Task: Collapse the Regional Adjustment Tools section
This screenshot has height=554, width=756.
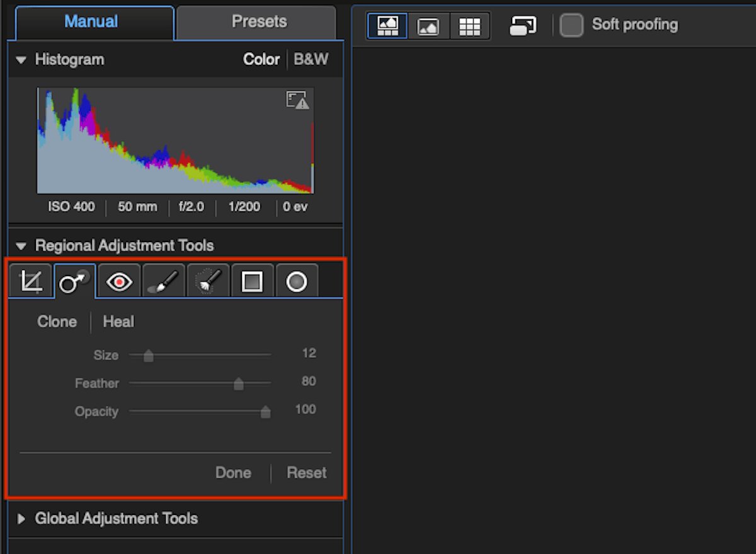Action: 21,245
